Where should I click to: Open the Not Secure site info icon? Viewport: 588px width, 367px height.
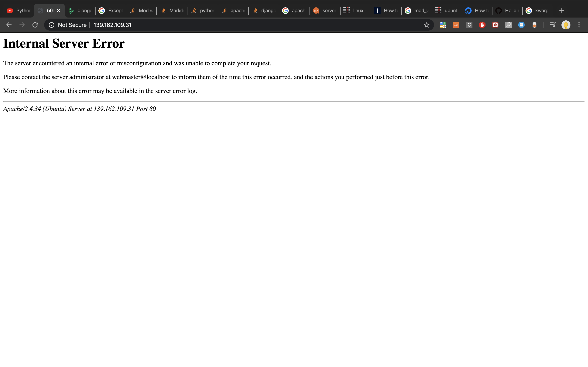point(51,25)
